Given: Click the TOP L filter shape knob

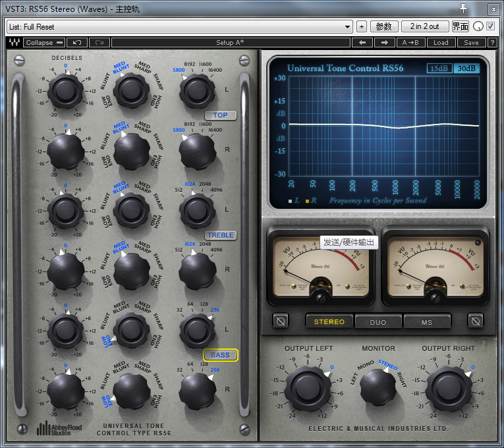Looking at the screenshot, I should tap(131, 90).
